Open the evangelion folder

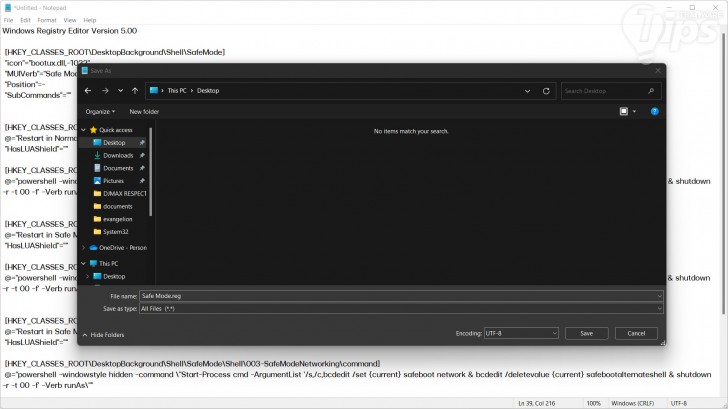tap(117, 219)
